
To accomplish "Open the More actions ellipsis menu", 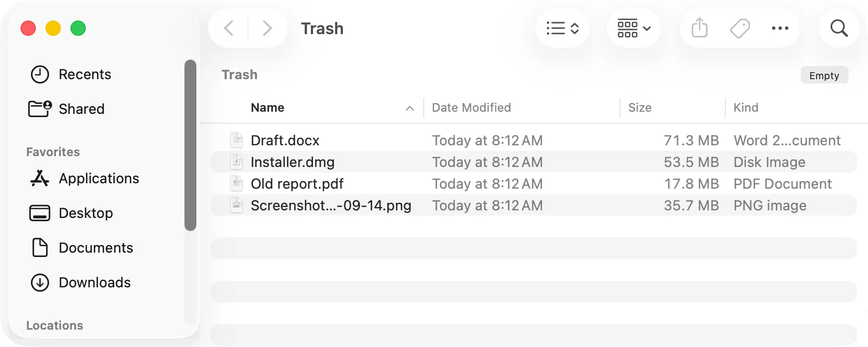I will (x=780, y=28).
